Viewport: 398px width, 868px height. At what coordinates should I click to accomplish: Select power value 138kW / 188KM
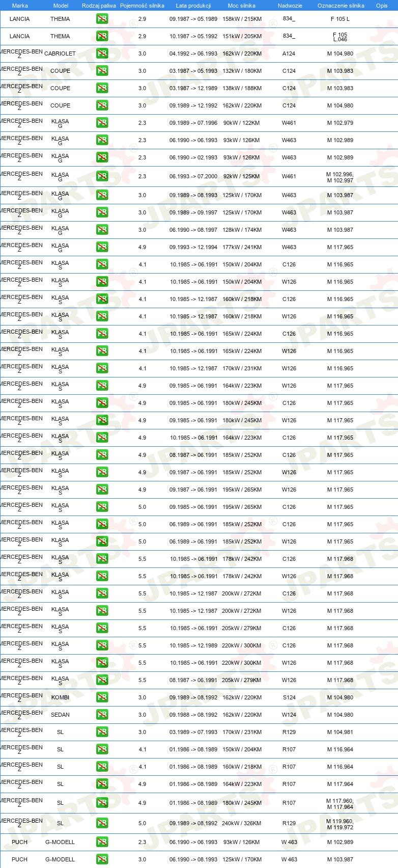(x=242, y=88)
